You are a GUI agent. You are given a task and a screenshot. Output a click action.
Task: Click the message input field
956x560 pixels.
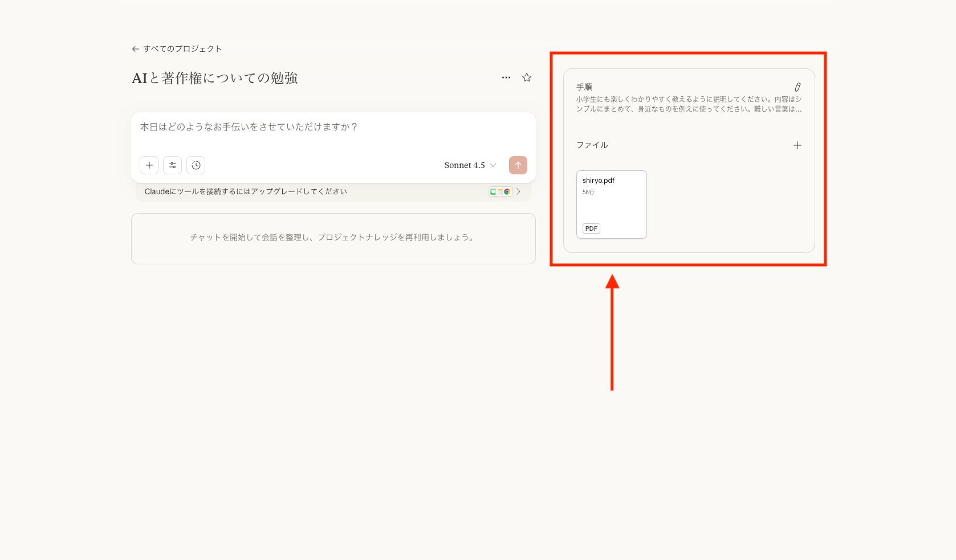(x=333, y=127)
